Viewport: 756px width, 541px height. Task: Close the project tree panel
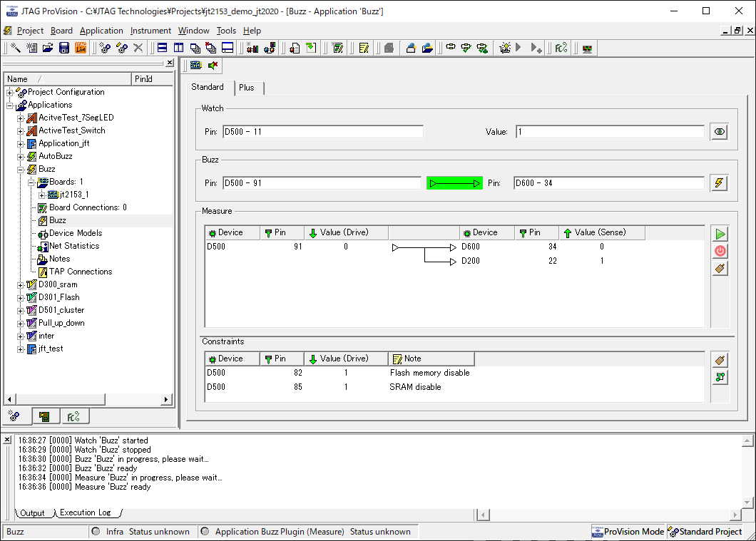170,63
